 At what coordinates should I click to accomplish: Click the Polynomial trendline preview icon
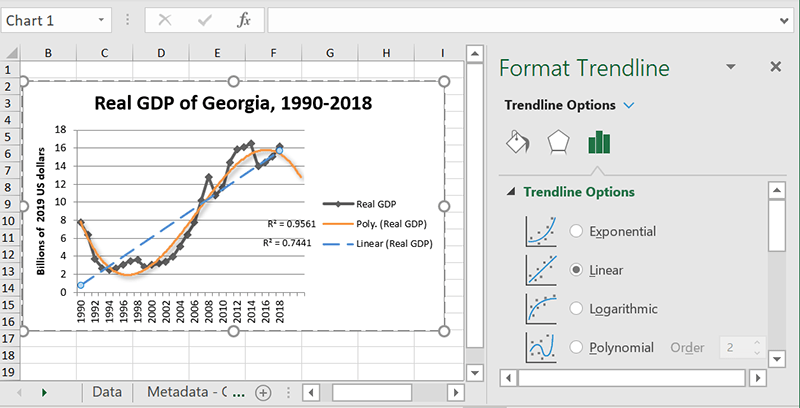(541, 348)
